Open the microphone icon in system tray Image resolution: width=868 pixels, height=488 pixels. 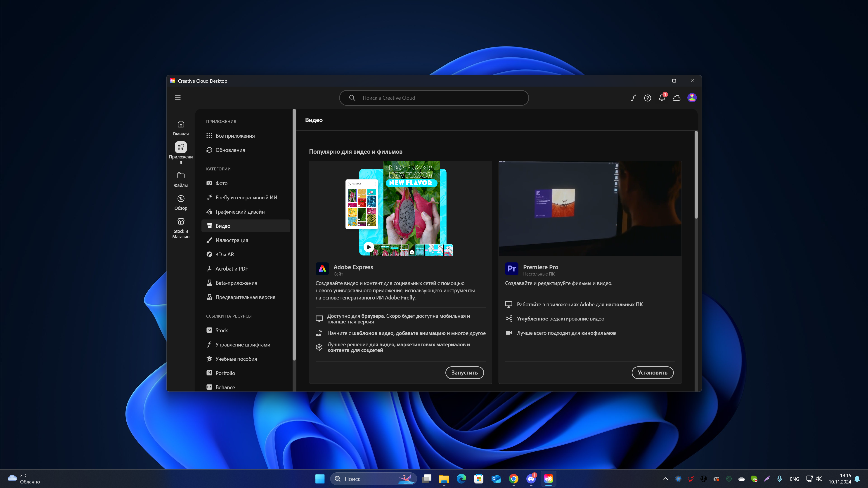(x=779, y=479)
